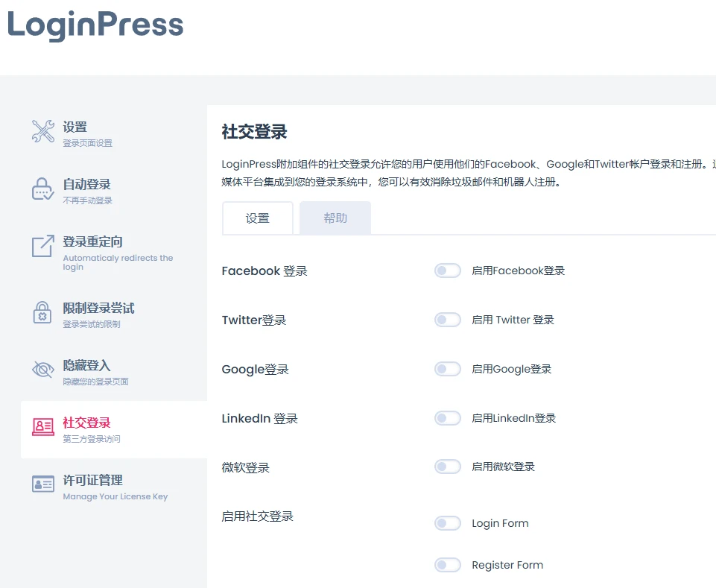Enable the 微软登录 switch
Screen dimensions: 716x588
click(x=447, y=467)
